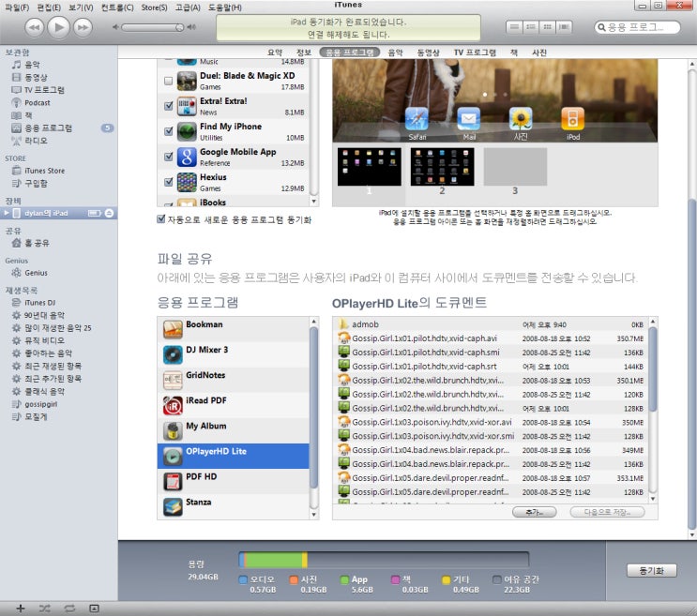Click add playlist plus button

coord(21,608)
